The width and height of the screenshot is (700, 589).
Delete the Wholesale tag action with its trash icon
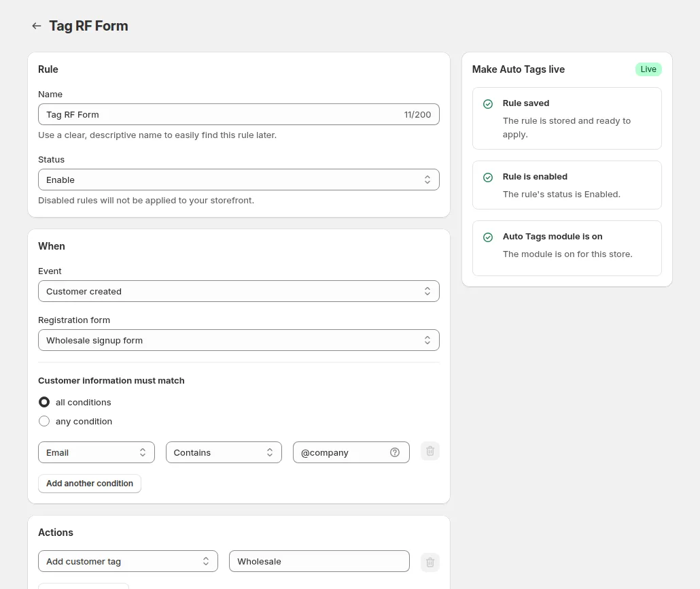[x=430, y=562]
